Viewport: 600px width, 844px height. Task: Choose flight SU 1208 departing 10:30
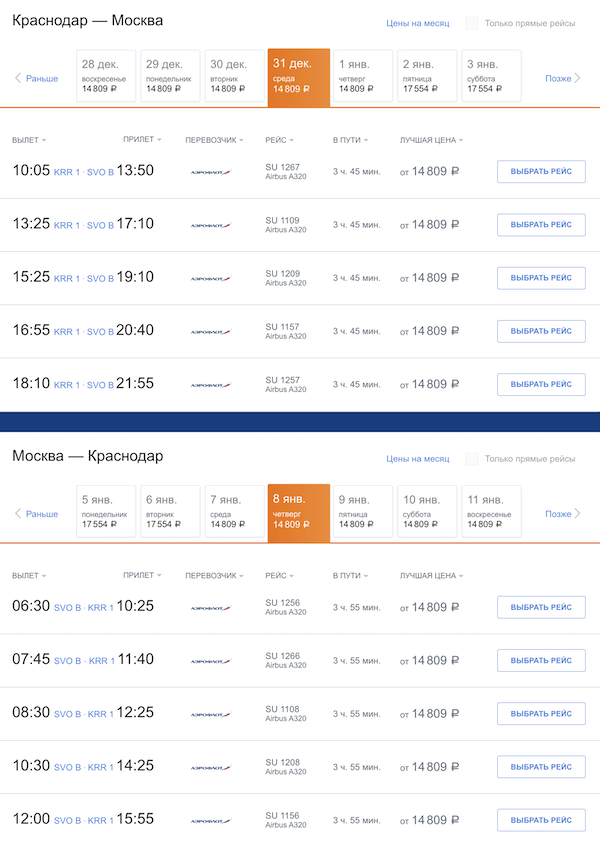point(541,767)
